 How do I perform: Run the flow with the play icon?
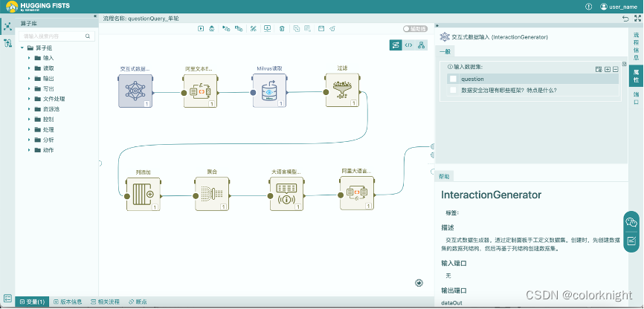tap(201, 28)
